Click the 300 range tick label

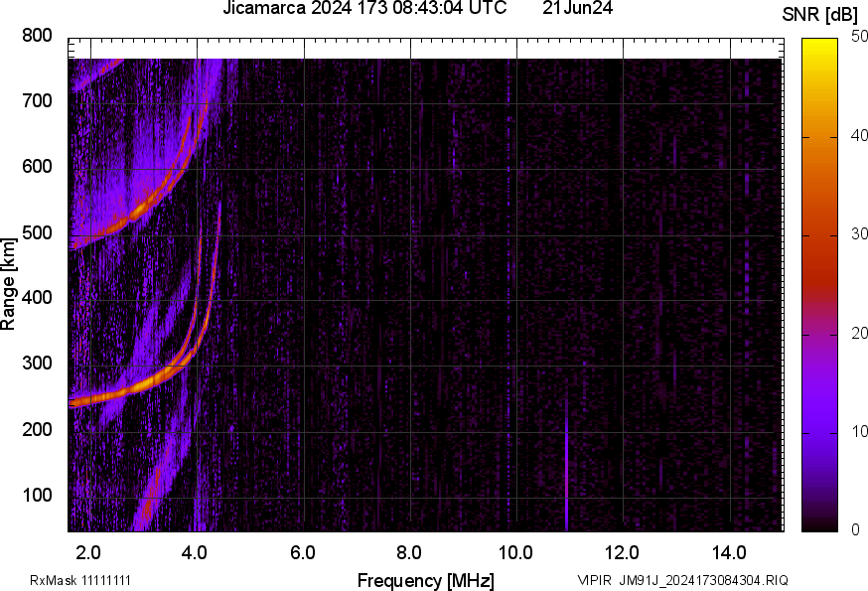(37, 363)
